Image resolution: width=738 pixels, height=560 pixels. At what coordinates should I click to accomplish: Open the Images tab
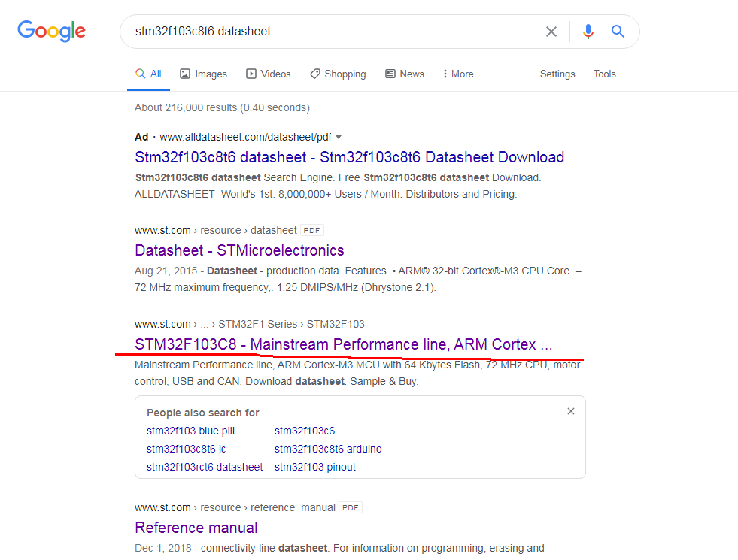[x=203, y=74]
